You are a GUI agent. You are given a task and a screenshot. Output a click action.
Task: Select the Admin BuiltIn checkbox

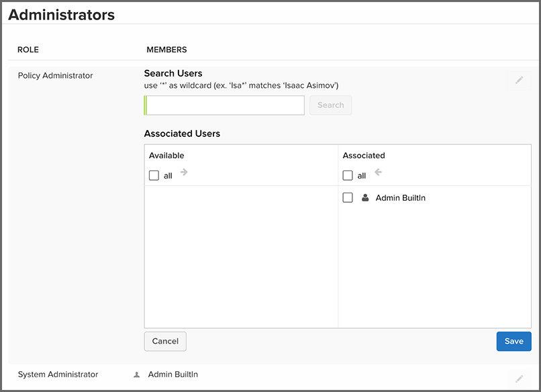[x=348, y=197]
